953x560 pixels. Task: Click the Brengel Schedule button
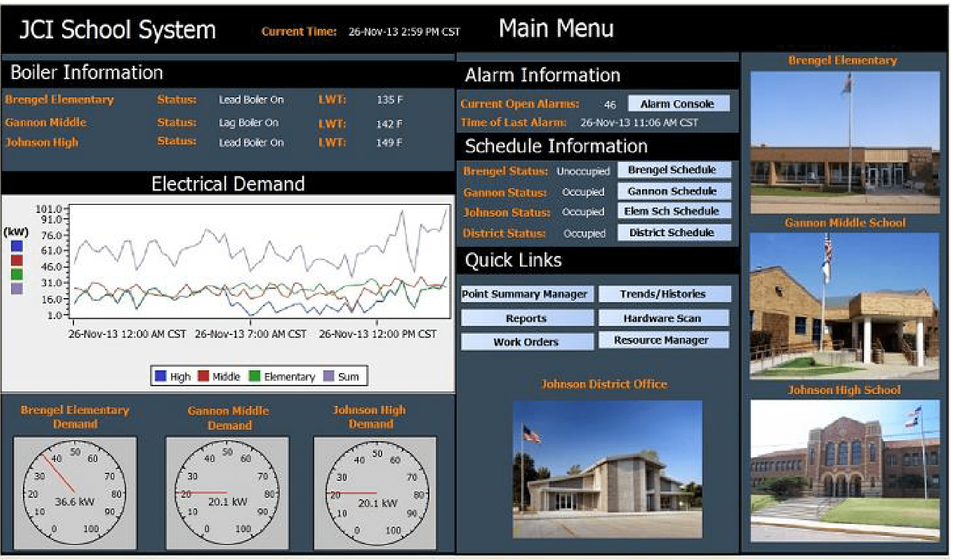pos(674,170)
